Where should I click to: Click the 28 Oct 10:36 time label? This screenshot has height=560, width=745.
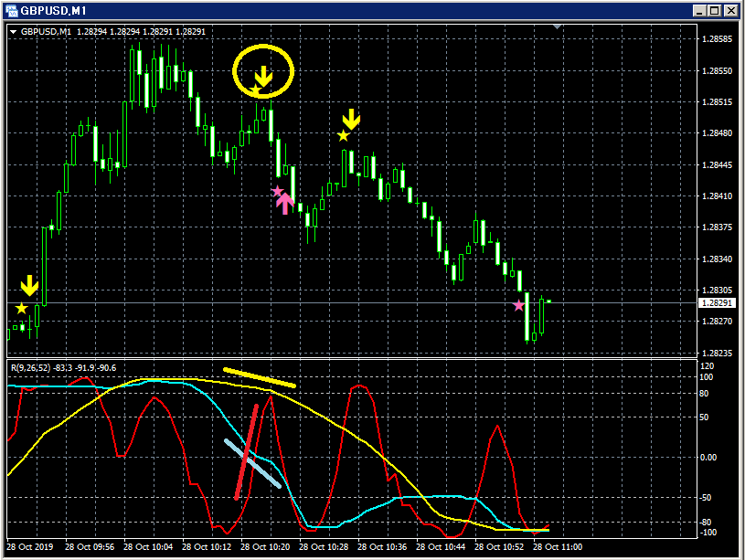(x=382, y=546)
